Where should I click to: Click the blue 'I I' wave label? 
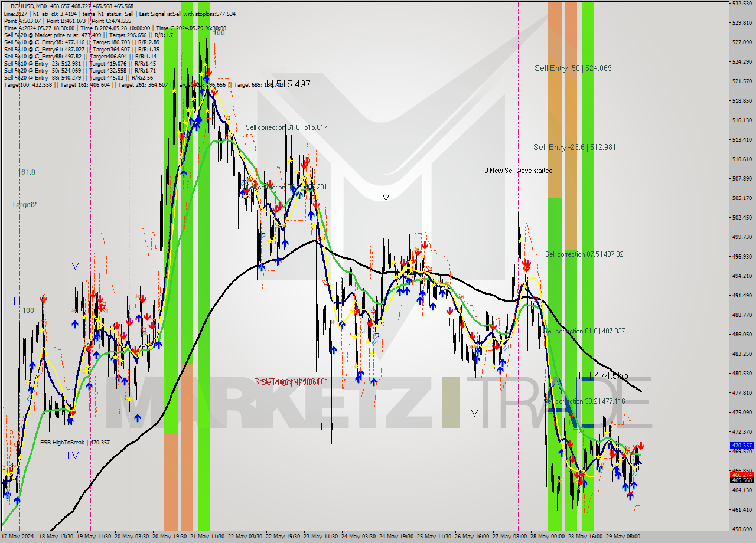(19, 301)
